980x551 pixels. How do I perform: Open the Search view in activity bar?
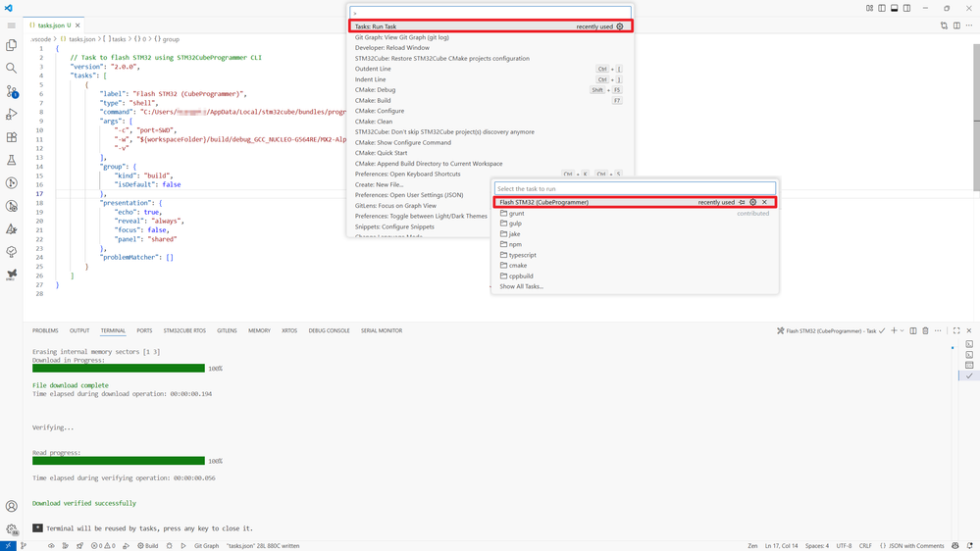(x=11, y=68)
